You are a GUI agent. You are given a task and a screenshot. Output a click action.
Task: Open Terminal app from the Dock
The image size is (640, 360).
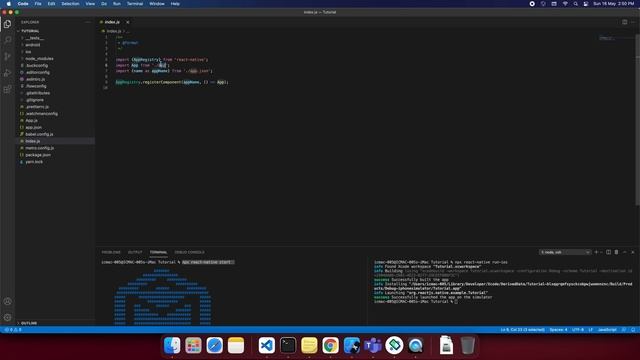click(x=288, y=346)
